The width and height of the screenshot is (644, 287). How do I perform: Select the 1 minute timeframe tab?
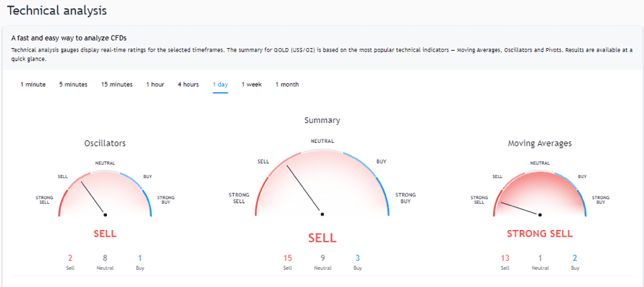pyautogui.click(x=32, y=84)
